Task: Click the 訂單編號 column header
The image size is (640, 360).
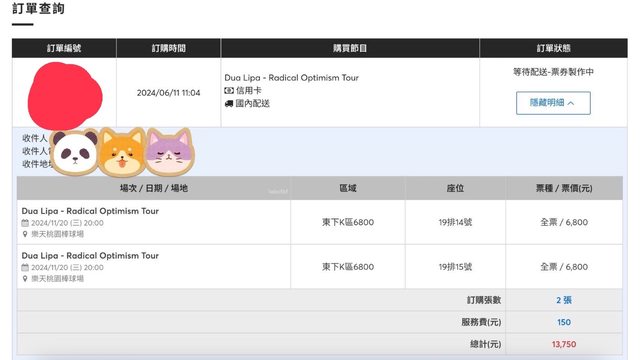Action: pos(64,48)
